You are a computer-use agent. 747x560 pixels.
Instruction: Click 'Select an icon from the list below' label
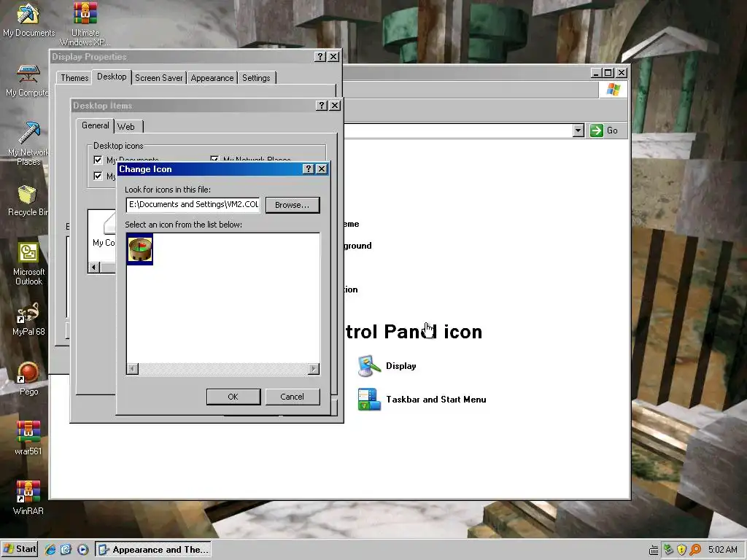pyautogui.click(x=183, y=225)
